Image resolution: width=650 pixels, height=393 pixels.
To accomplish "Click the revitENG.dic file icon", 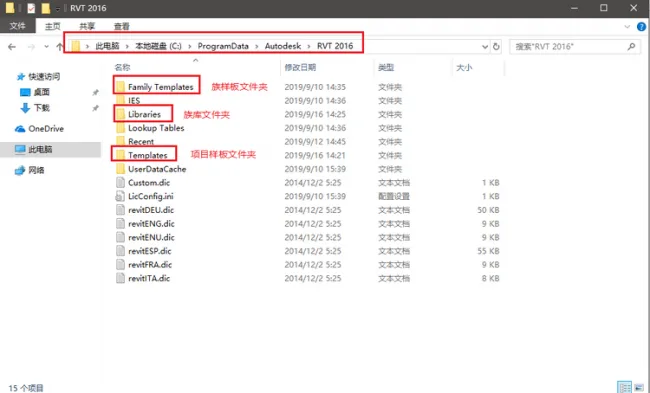I will pos(120,223).
